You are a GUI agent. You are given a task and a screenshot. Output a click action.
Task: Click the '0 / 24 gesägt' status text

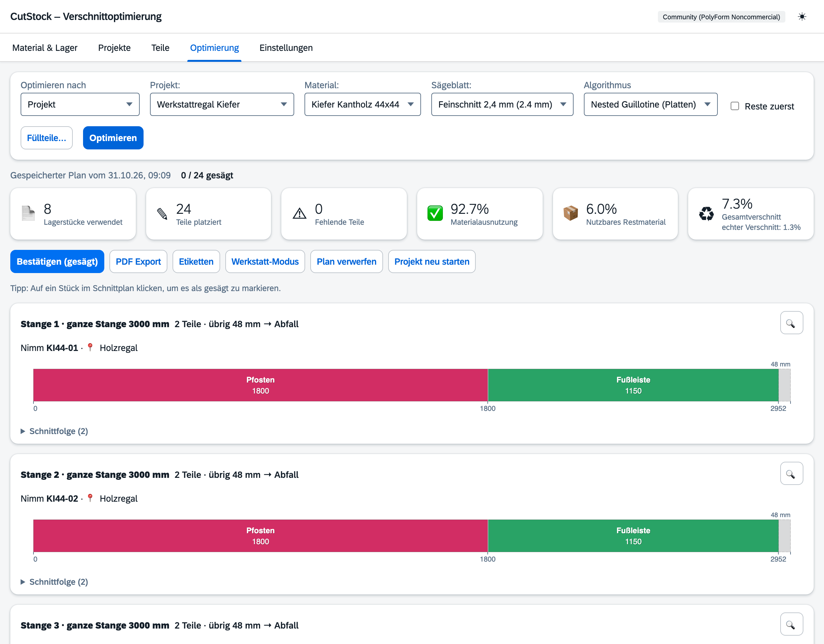[207, 175]
